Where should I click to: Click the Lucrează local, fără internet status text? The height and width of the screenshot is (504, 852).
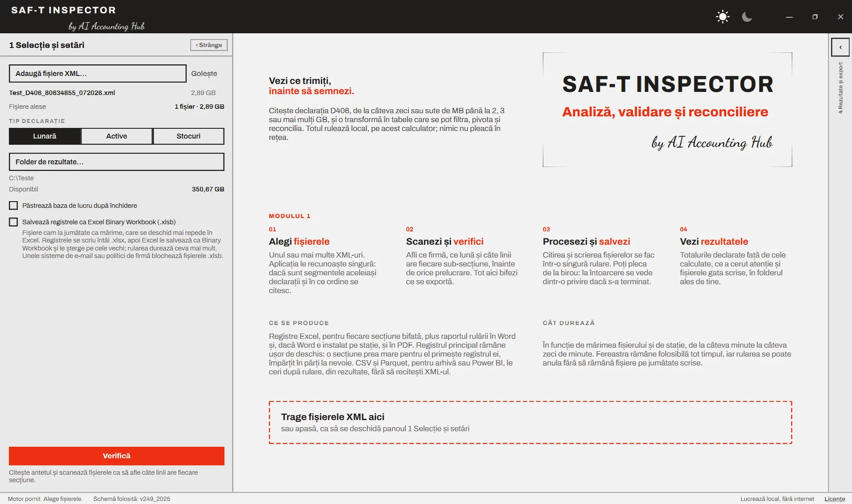[777, 499]
